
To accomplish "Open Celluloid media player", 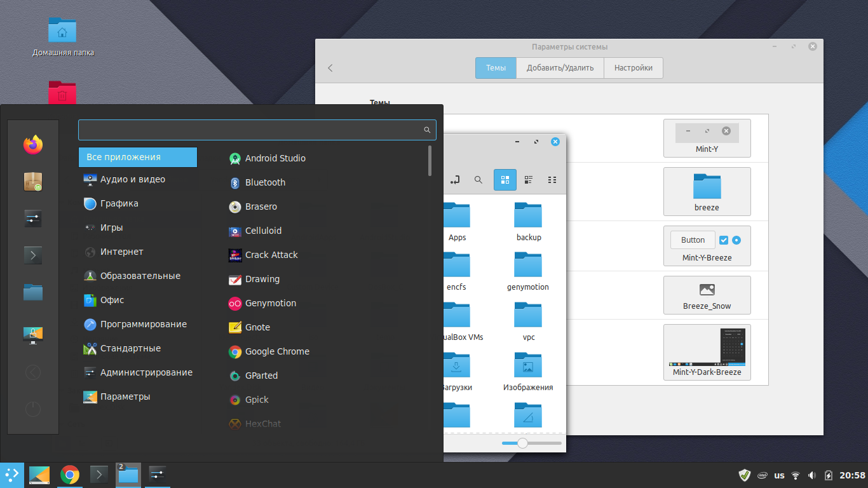I will point(255,231).
